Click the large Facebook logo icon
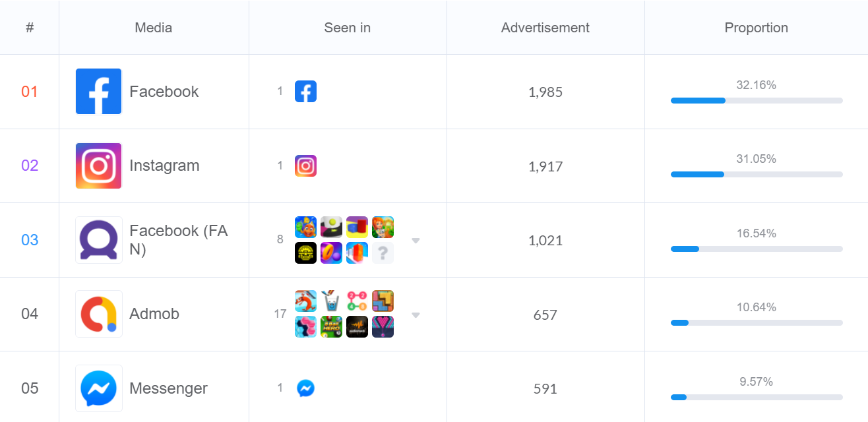Image resolution: width=868 pixels, height=422 pixels. point(98,92)
